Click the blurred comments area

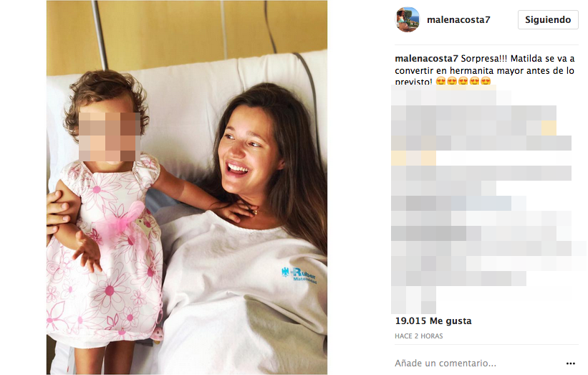488,199
